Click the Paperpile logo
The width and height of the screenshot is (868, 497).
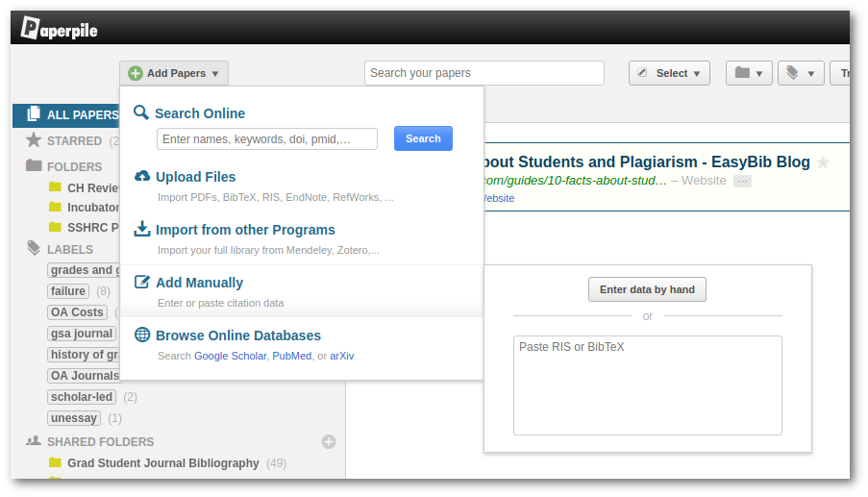[59, 28]
